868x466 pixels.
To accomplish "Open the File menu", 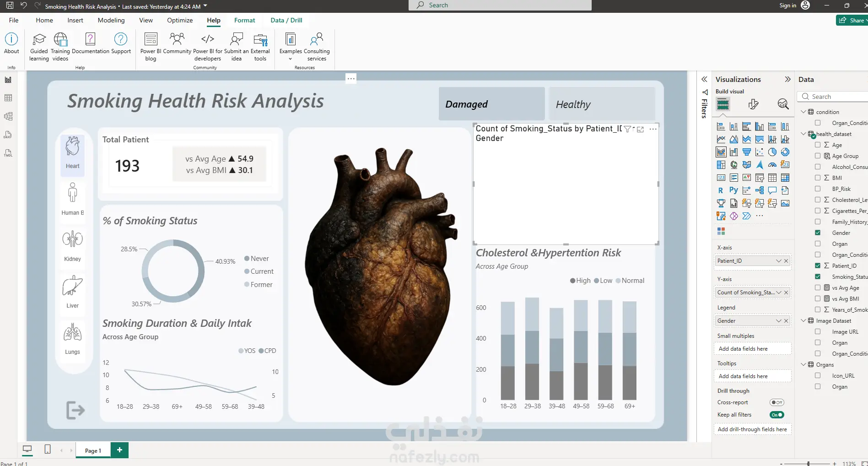I will 14,20.
